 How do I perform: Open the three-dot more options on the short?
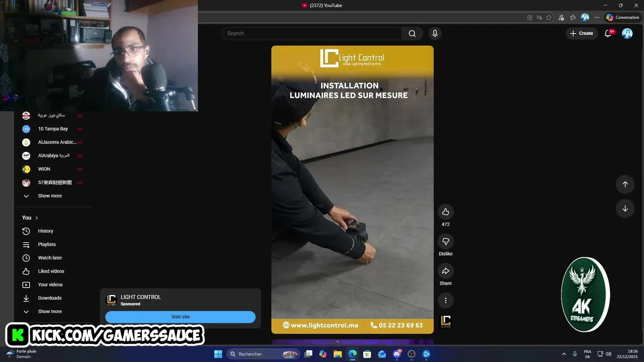(x=445, y=301)
